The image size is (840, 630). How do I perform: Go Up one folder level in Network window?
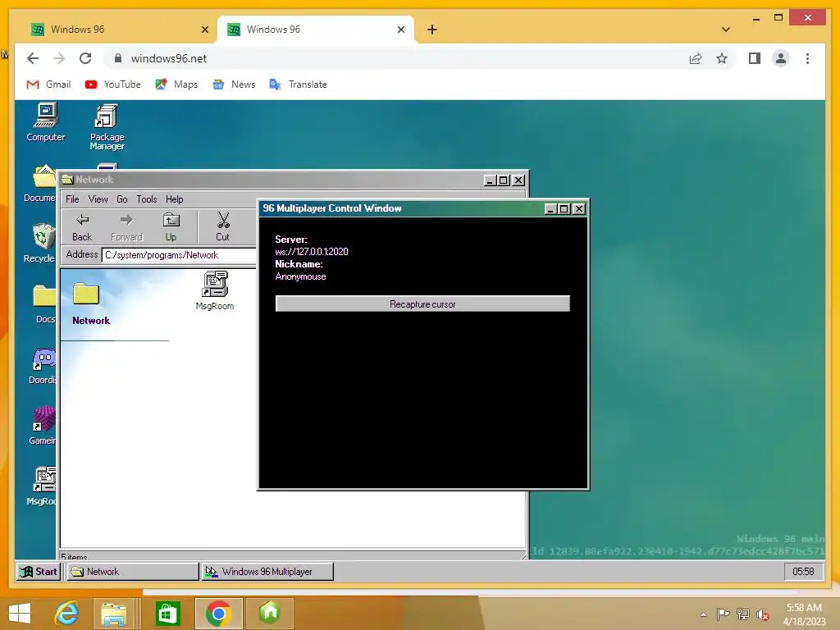click(x=171, y=227)
